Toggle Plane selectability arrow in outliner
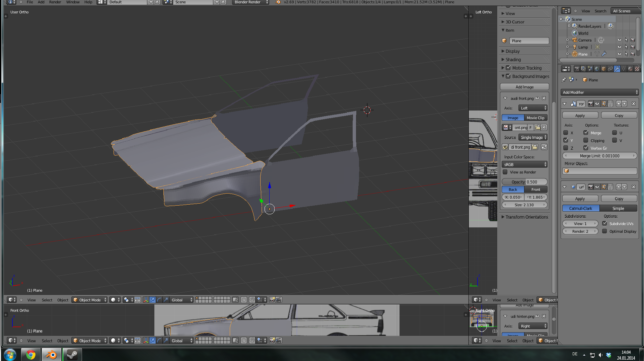This screenshot has height=361, width=644. 626,54
